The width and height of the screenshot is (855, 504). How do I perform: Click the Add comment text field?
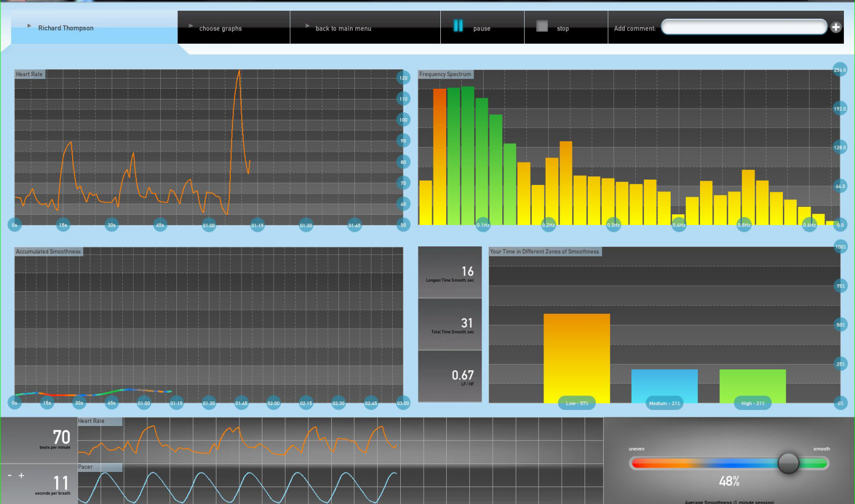point(743,27)
